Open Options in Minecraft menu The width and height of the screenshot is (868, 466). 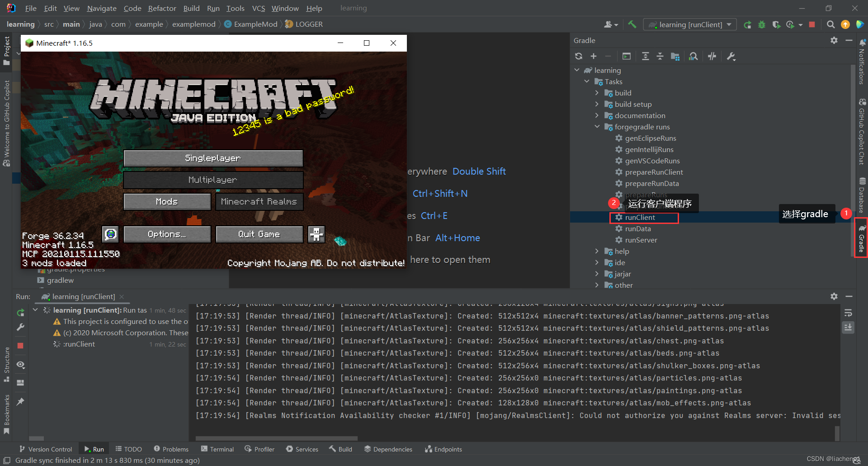point(167,234)
